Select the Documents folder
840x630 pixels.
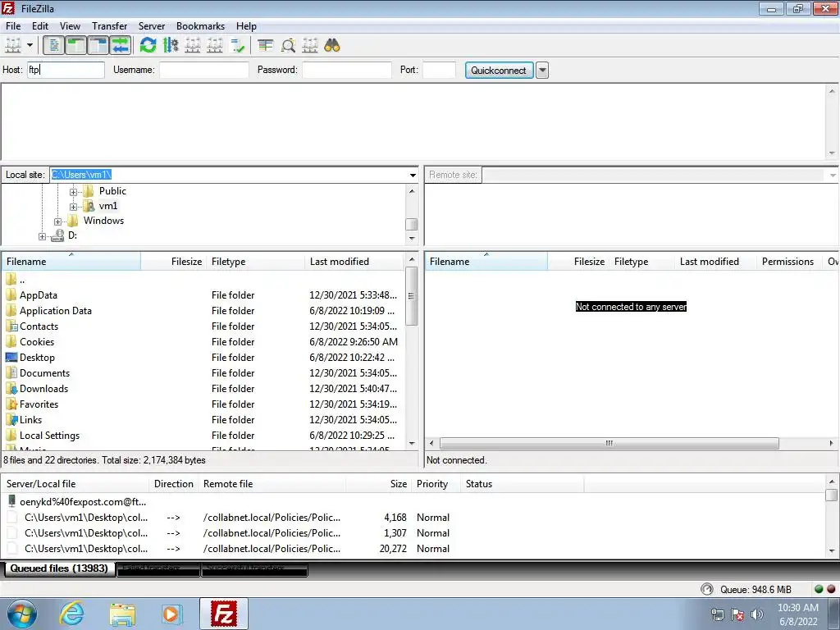pos(44,373)
